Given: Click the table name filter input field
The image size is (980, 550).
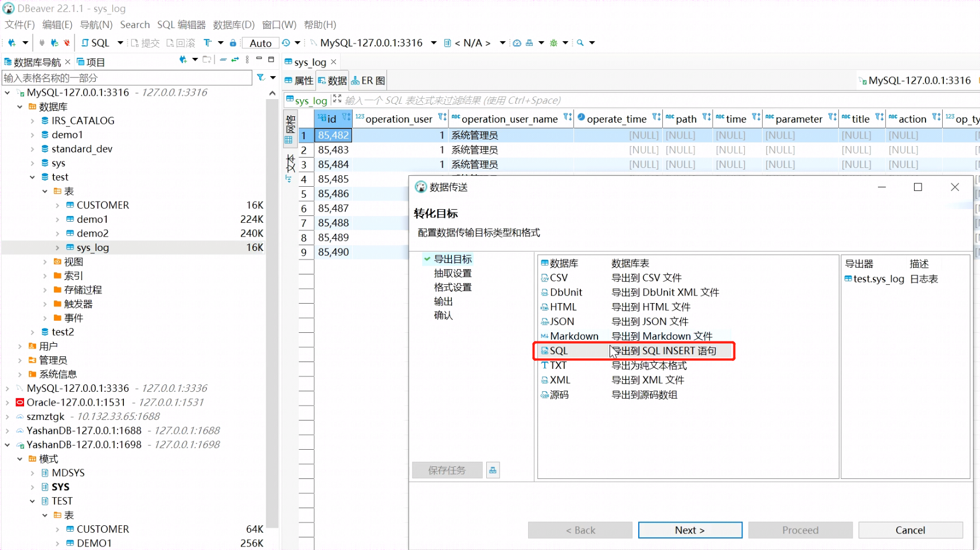Looking at the screenshot, I should (x=127, y=78).
